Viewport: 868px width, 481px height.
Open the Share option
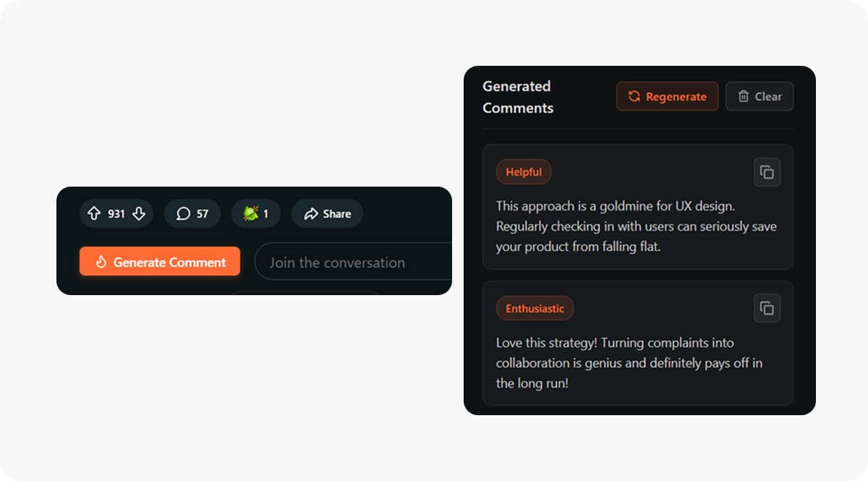point(326,213)
